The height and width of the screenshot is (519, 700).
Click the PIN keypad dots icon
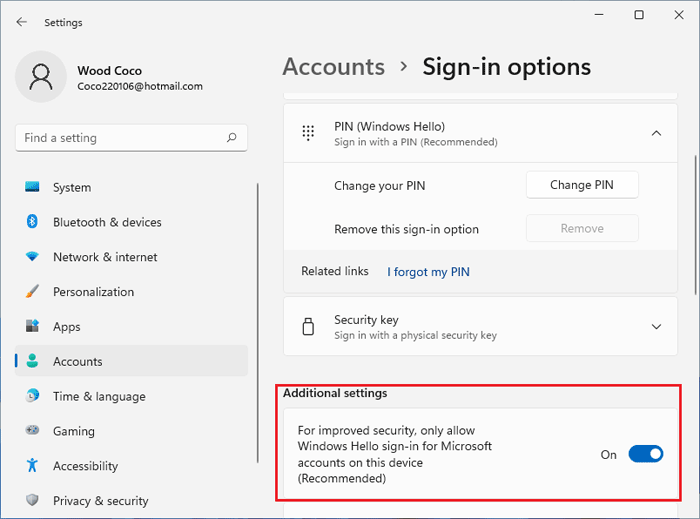(x=308, y=133)
